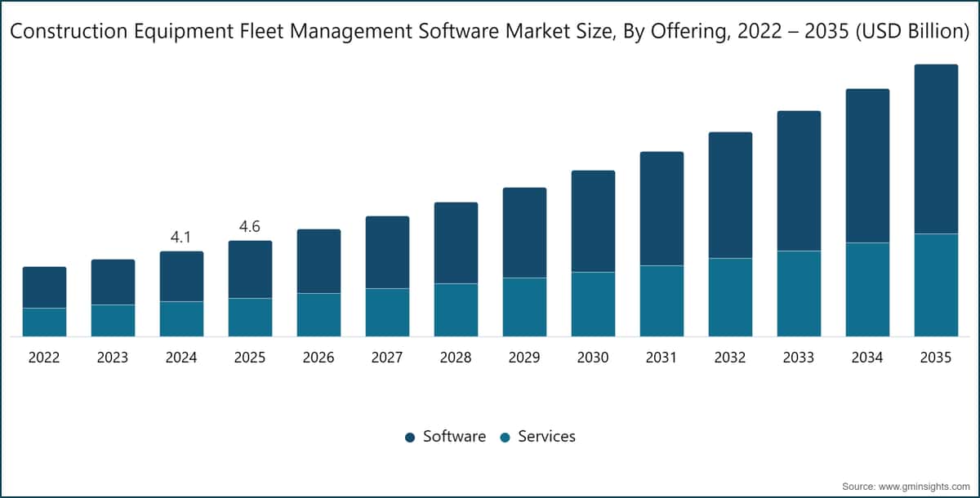Select the 2026 Software bar segment
This screenshot has height=498, width=980.
(x=318, y=261)
